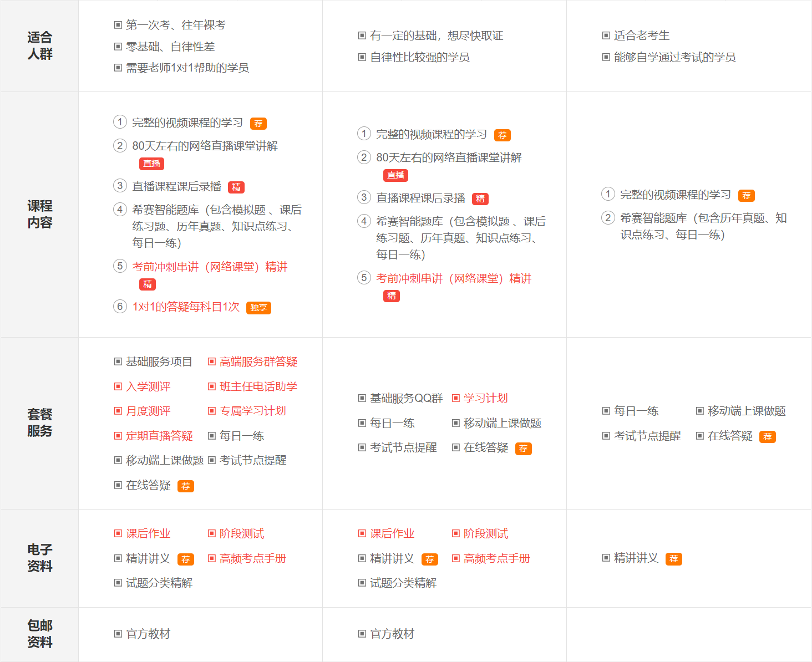Click the bullet before 基础服务项目
Viewport: 812px width, 662px height.
pyautogui.click(x=118, y=361)
